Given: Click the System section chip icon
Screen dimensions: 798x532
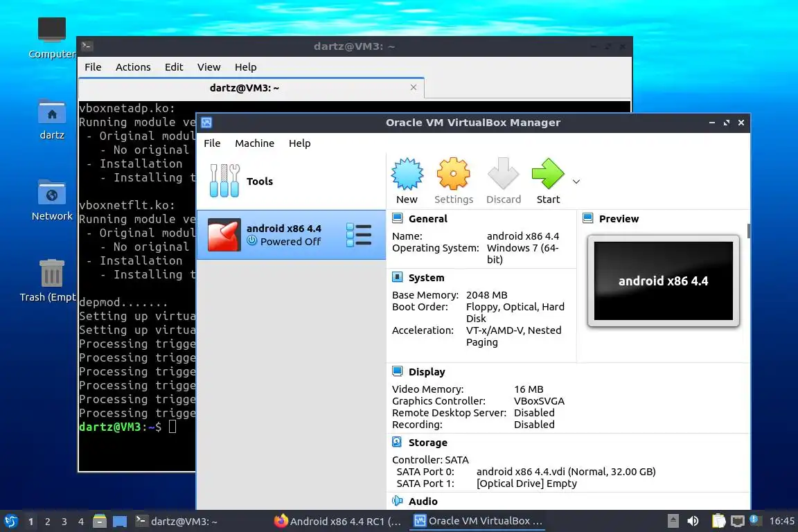Looking at the screenshot, I should pos(398,278).
